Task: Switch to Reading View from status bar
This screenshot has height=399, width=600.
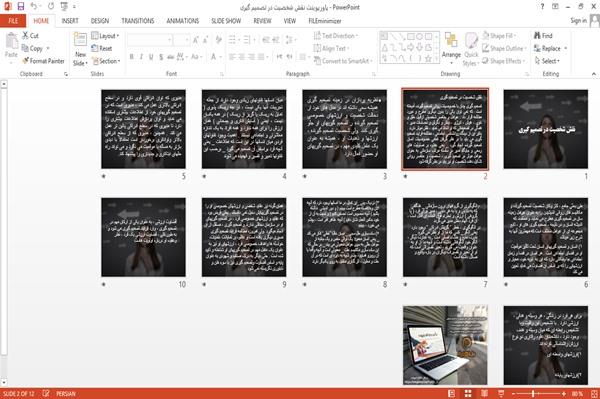Action: tap(484, 393)
